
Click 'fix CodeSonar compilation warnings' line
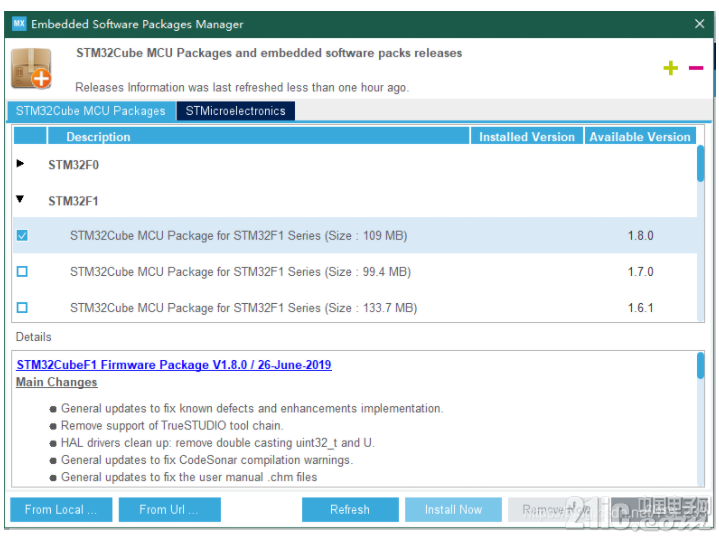[x=207, y=460]
